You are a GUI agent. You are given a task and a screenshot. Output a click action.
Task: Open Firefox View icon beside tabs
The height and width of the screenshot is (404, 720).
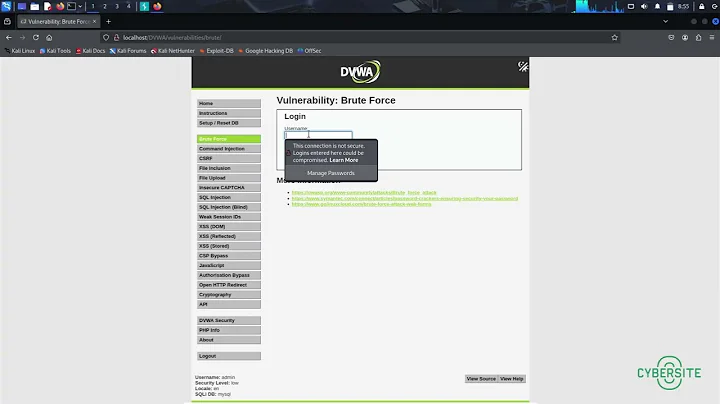[7, 21]
